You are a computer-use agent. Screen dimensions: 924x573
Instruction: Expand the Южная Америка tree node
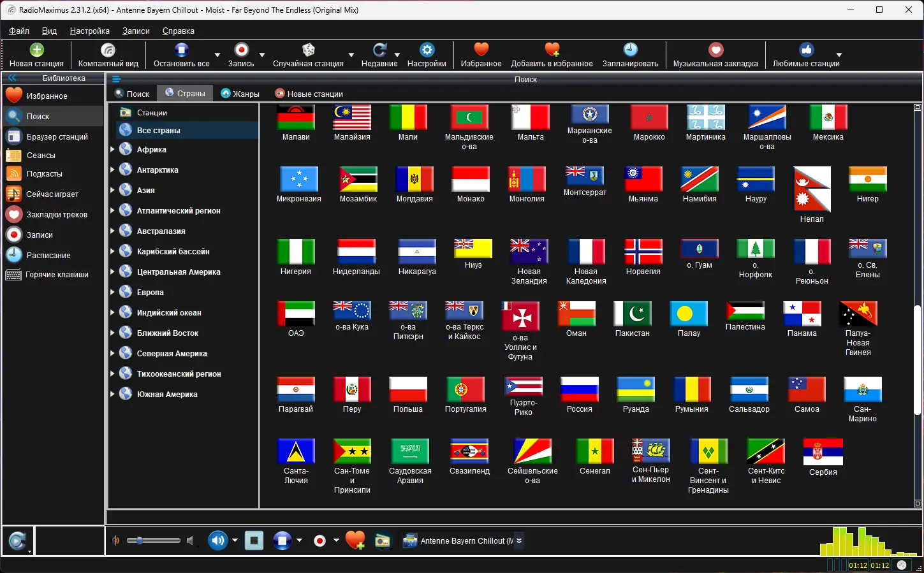point(113,394)
